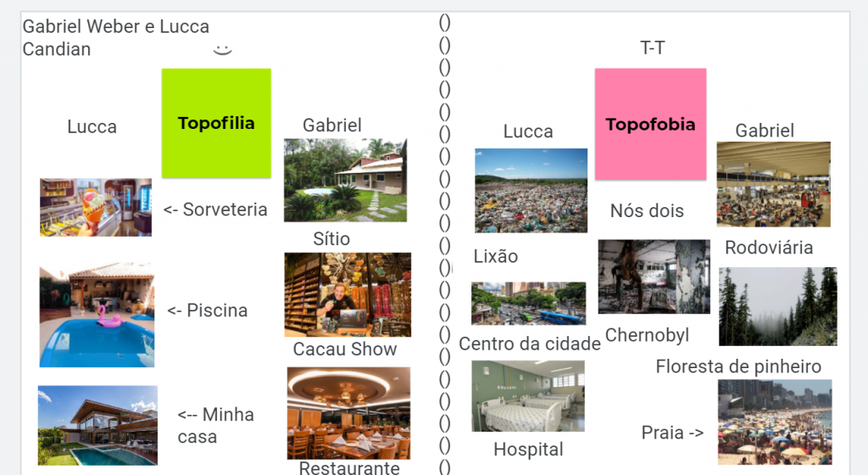868x475 pixels.
Task: Select the foggy pine forest image
Action: coord(778,307)
